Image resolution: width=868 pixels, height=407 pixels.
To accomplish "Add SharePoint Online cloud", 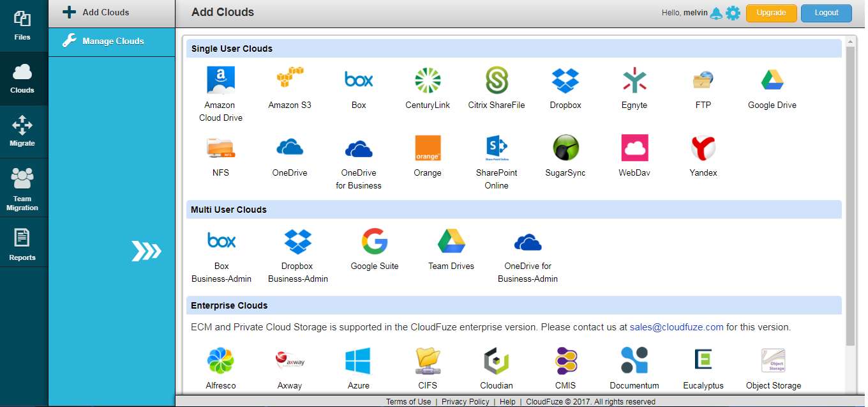I will coord(497,148).
